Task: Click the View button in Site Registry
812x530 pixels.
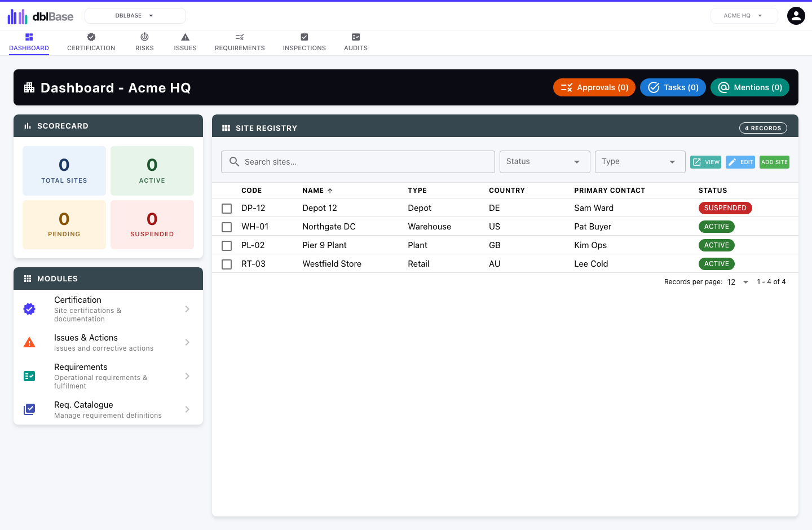Action: (x=706, y=162)
